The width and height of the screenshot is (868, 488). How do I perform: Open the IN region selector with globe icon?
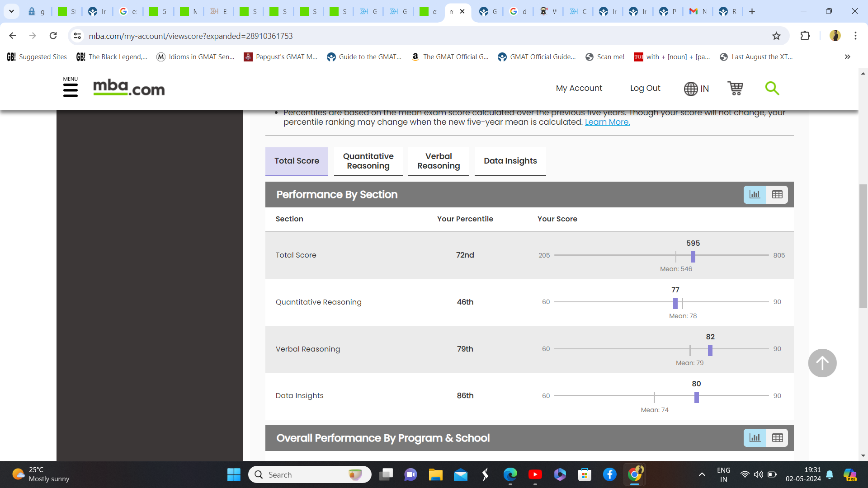pos(696,88)
